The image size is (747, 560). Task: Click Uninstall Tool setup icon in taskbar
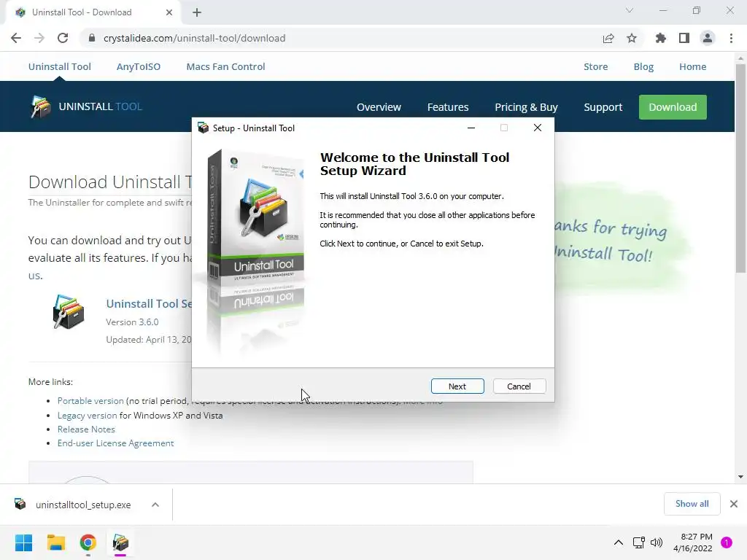(120, 542)
